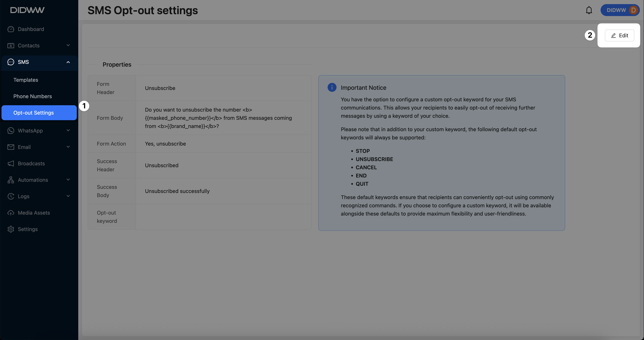
Task: Click the Media Assets cloud icon
Action: [11, 213]
